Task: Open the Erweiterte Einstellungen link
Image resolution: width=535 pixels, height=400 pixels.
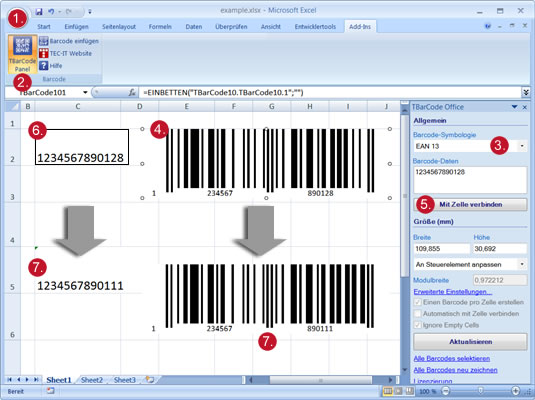Action: tap(453, 292)
